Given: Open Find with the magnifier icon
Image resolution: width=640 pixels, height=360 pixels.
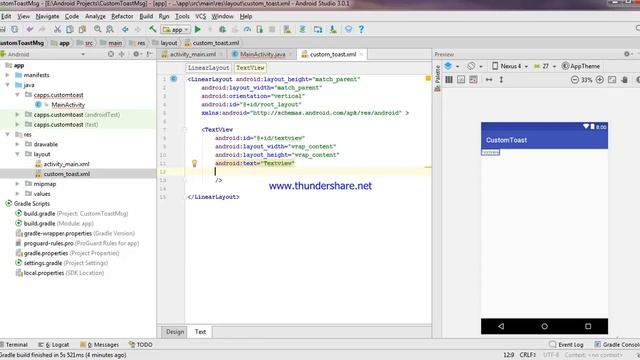Looking at the screenshot, I should (98, 29).
